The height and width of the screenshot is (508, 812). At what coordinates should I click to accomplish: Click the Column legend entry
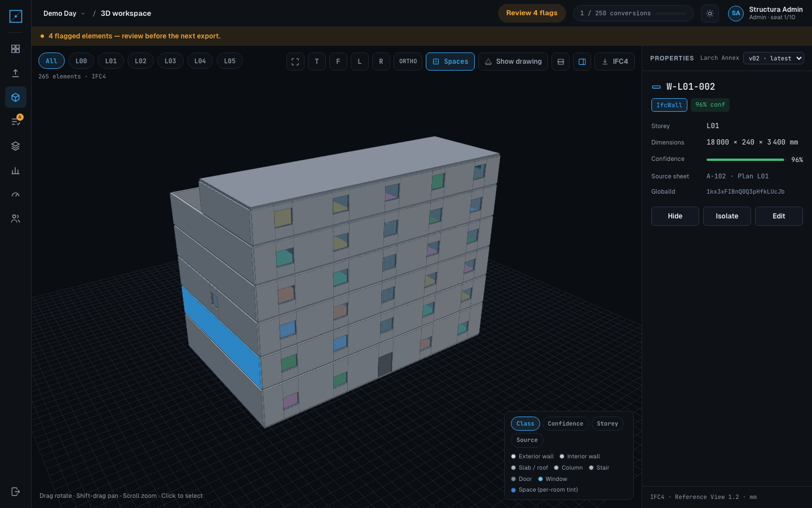pyautogui.click(x=568, y=468)
